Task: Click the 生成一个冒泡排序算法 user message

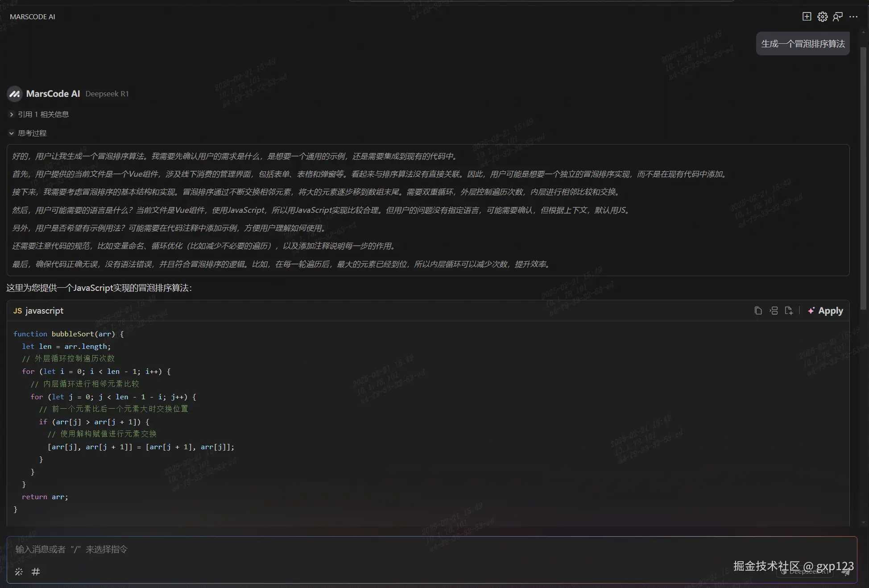Action: click(x=803, y=44)
